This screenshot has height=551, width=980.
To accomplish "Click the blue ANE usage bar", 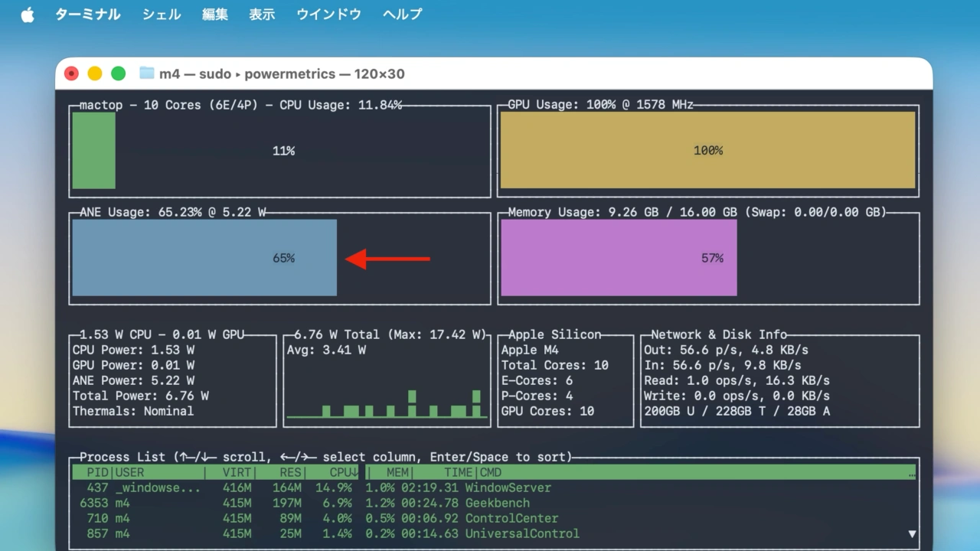I will (204, 258).
